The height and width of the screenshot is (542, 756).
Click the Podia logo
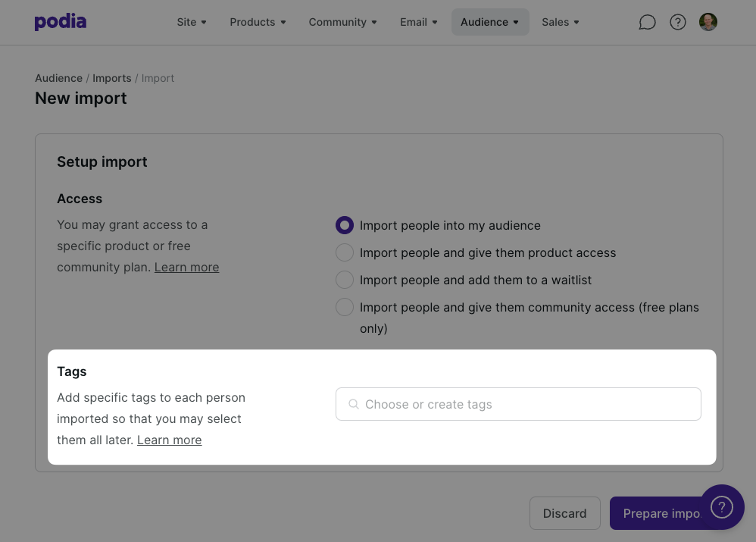tap(61, 22)
